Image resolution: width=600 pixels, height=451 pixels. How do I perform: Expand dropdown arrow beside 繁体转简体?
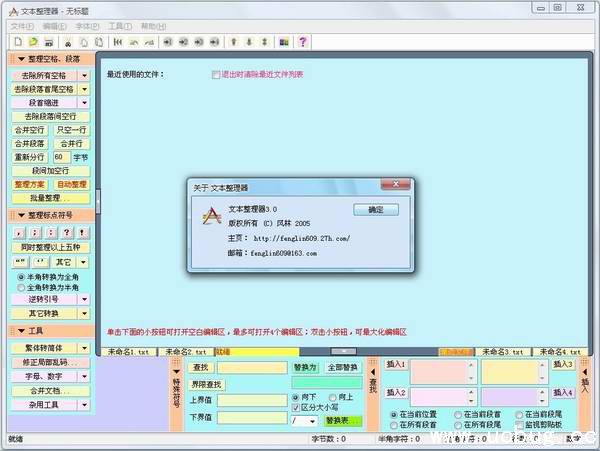click(x=84, y=349)
